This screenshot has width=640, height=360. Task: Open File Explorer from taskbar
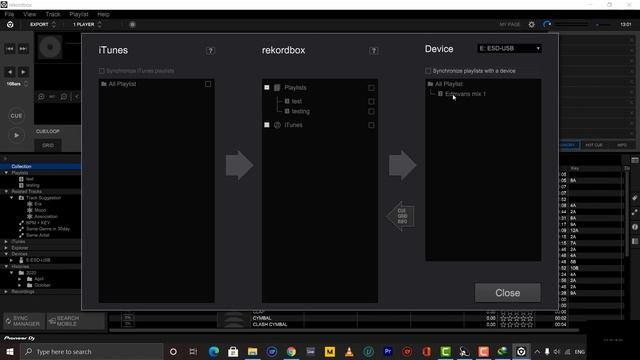pos(252,351)
